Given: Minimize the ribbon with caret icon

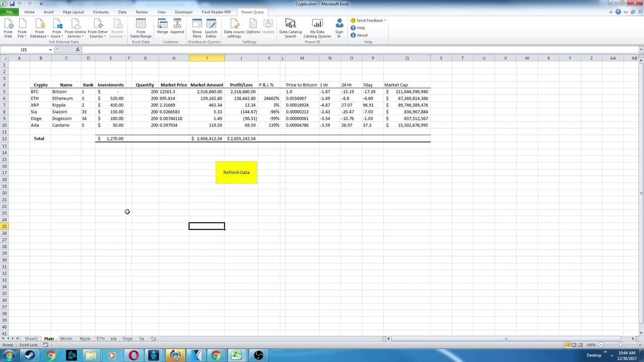Looking at the screenshot, I should [x=611, y=12].
